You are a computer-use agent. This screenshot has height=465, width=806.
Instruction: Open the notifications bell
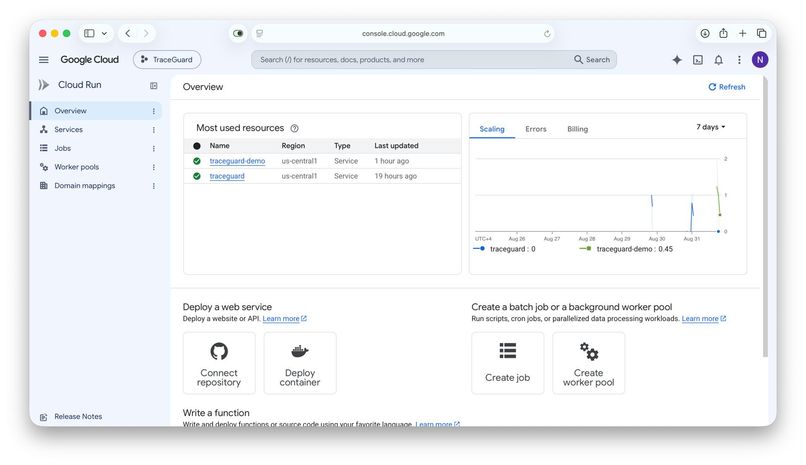coord(719,60)
